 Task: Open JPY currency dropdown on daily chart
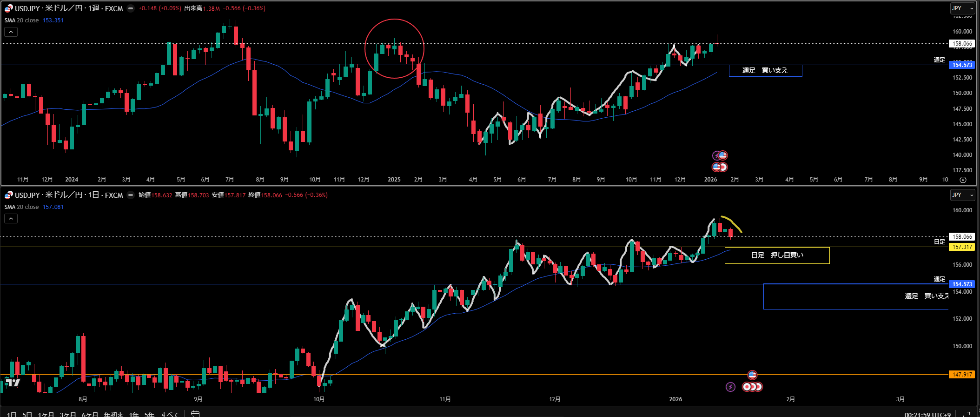[962, 195]
